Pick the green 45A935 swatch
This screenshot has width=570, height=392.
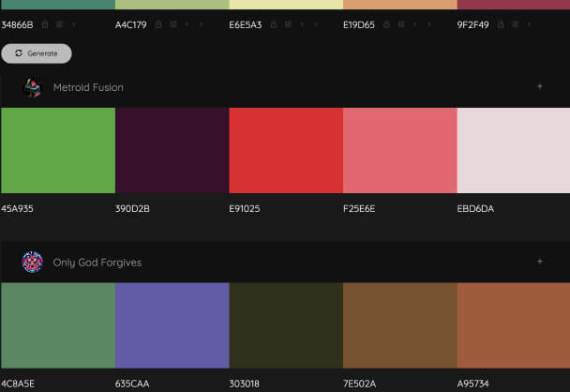tap(57, 150)
